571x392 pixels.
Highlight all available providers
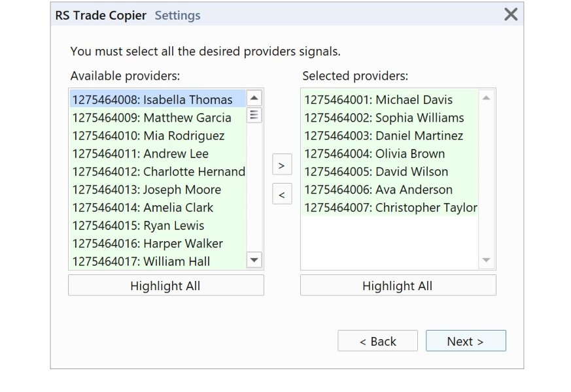[165, 286]
